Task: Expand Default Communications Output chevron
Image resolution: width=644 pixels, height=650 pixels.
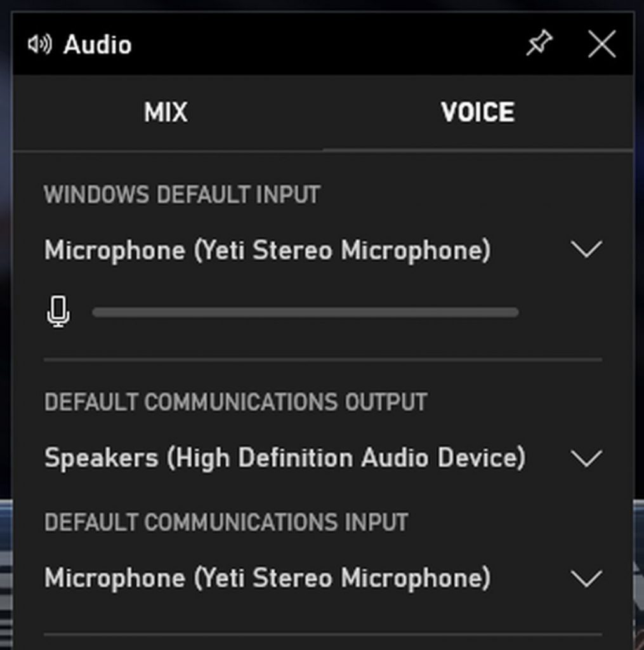Action: point(586,458)
